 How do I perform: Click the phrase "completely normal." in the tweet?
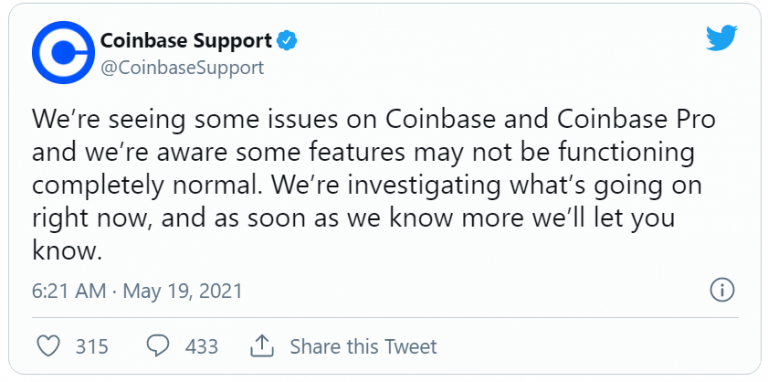point(145,187)
